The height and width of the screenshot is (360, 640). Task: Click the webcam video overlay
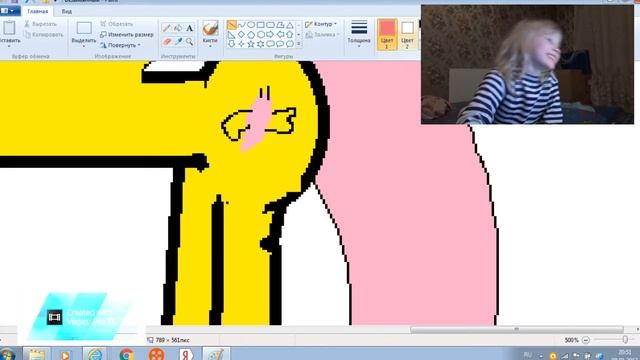tap(527, 64)
